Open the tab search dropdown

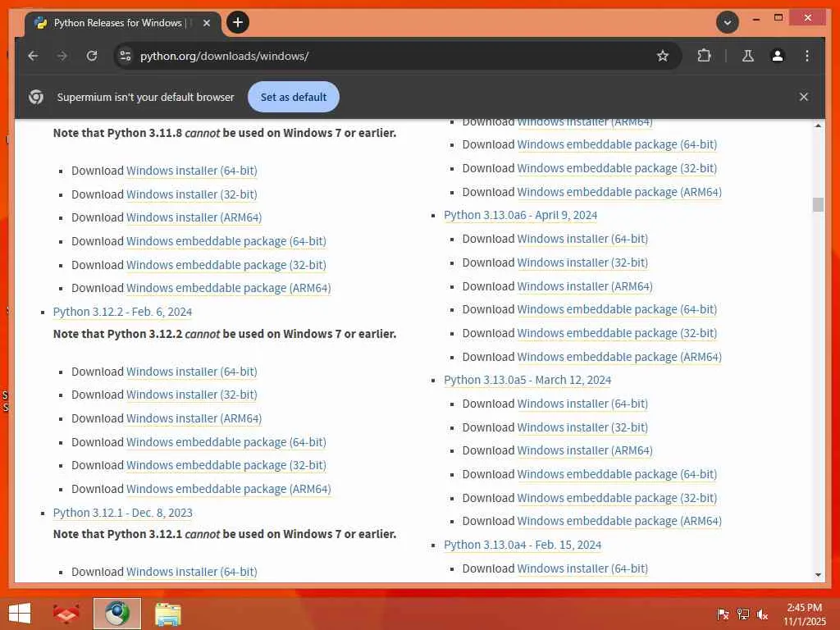point(727,22)
